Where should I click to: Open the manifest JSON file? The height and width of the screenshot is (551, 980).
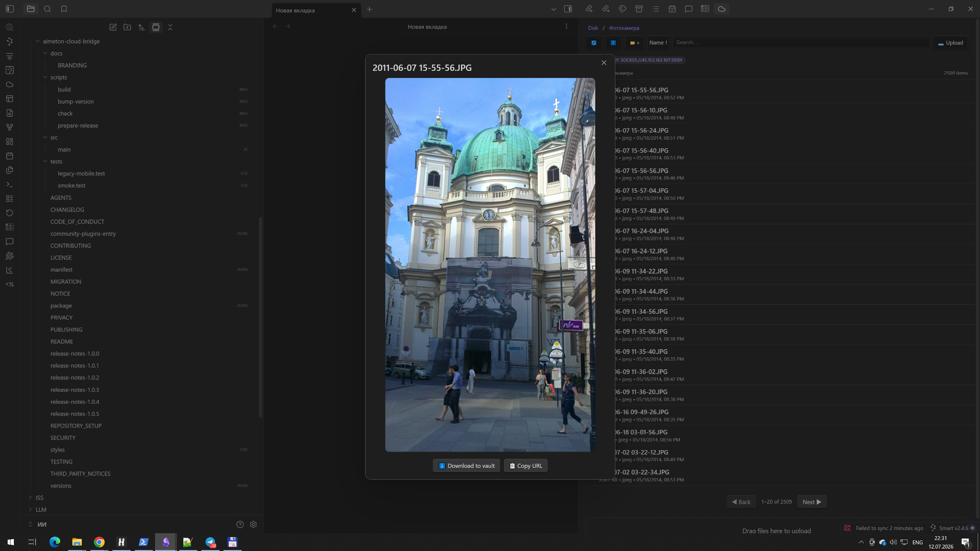pyautogui.click(x=62, y=270)
